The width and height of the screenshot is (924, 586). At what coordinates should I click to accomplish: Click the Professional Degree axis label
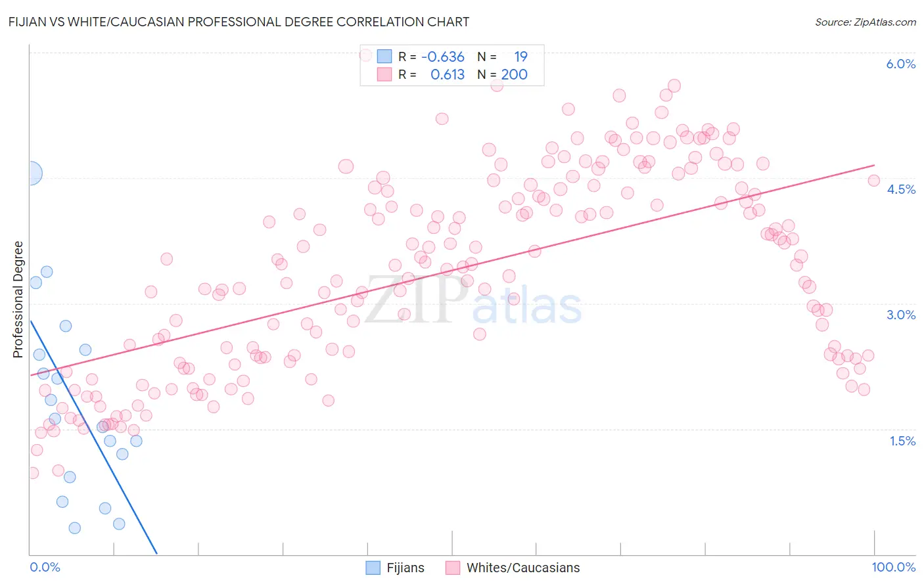[x=18, y=300]
